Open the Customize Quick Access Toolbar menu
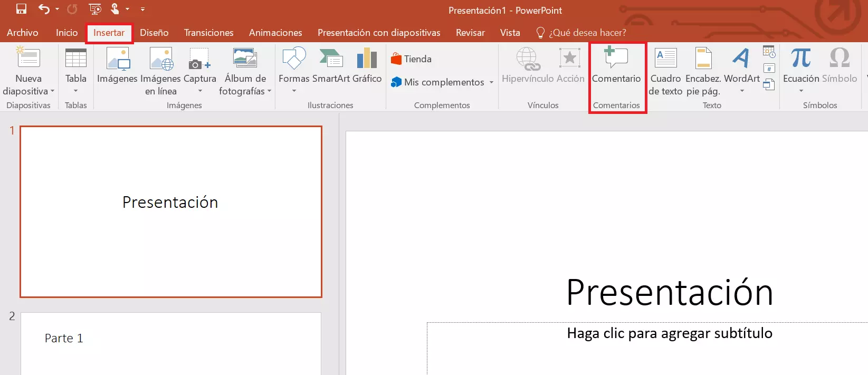This screenshot has width=868, height=375. coord(142,9)
